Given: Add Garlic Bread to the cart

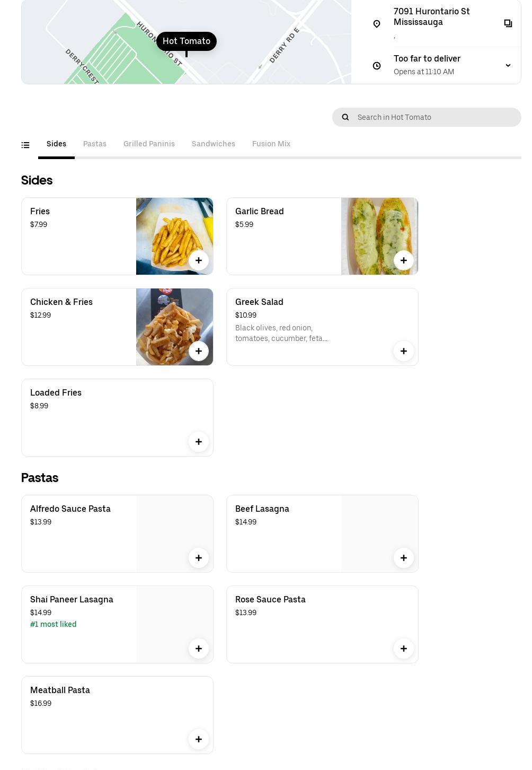Looking at the screenshot, I should click(x=404, y=260).
